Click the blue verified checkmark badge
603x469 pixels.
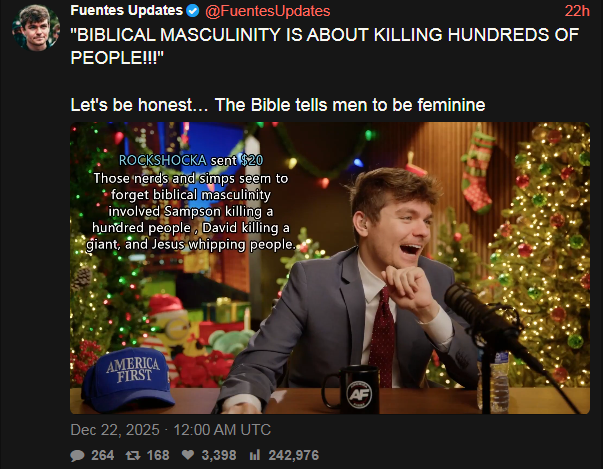[193, 11]
